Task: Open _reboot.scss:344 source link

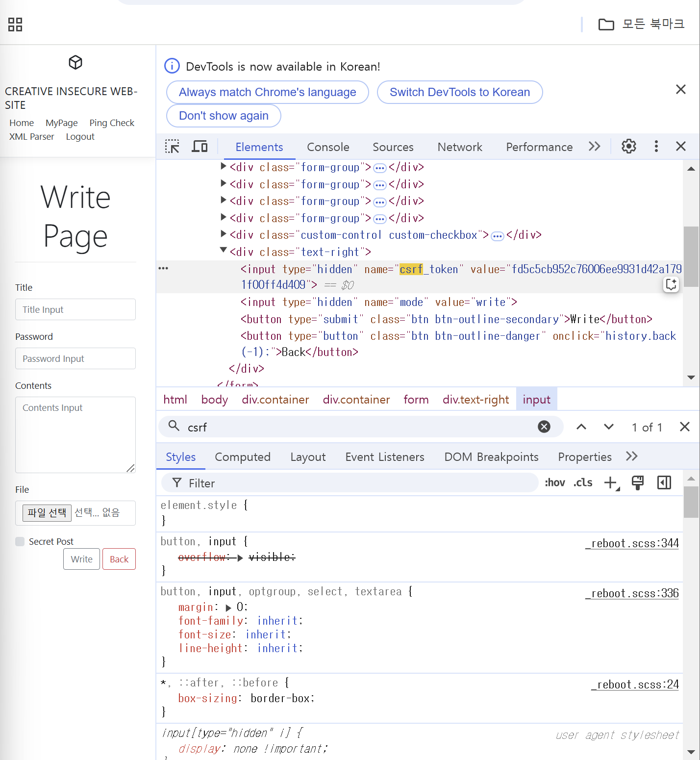Action: (x=632, y=543)
